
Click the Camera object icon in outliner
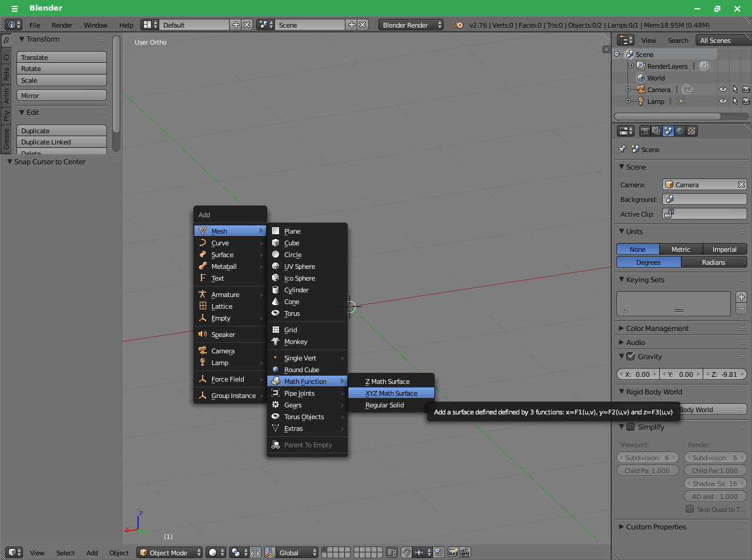(x=641, y=89)
